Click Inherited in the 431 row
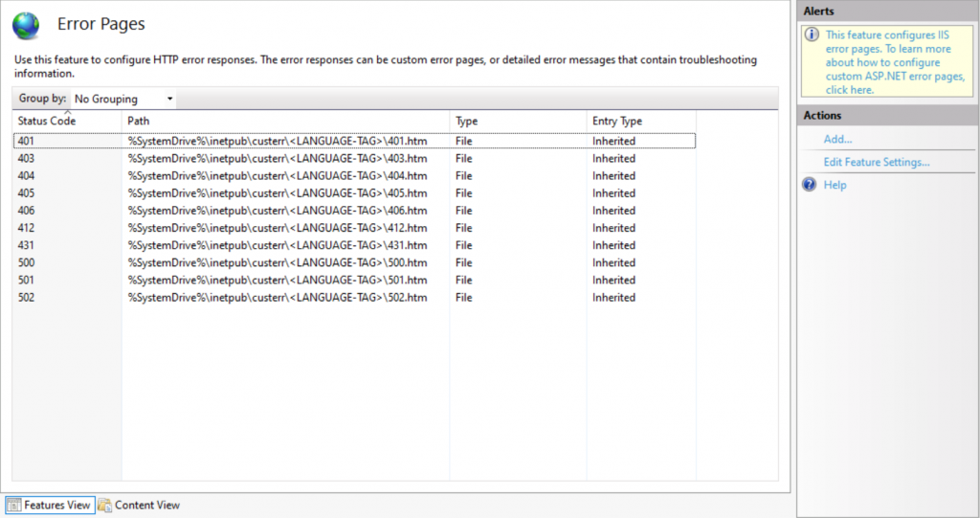This screenshot has width=980, height=518. coord(613,245)
